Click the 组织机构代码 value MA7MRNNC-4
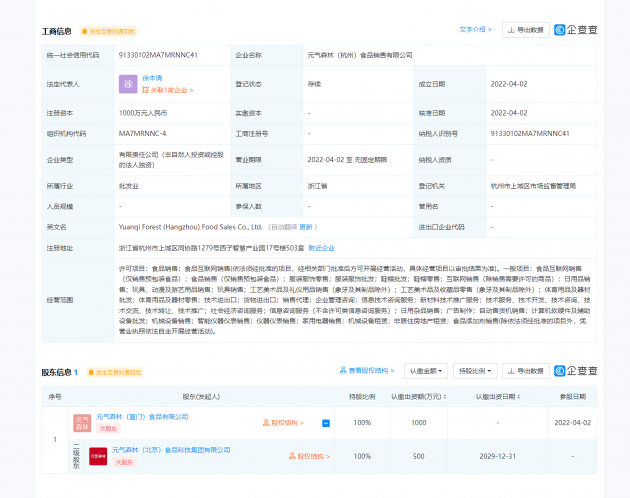This screenshot has width=630, height=498. (x=142, y=133)
